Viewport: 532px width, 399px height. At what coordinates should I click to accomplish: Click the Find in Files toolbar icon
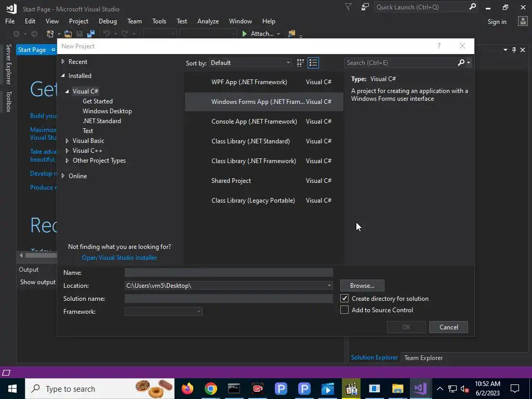click(x=291, y=34)
